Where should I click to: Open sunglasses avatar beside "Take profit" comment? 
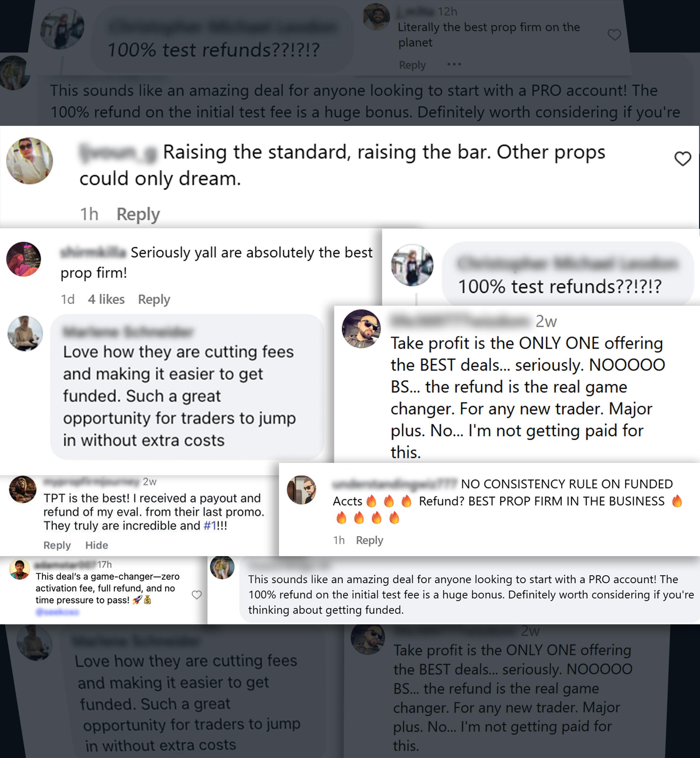pos(361,329)
